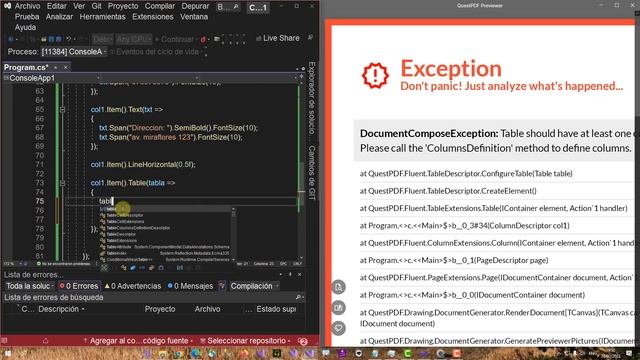The height and width of the screenshot is (360, 640).
Task: Open the Extensiones menu
Action: click(x=153, y=17)
